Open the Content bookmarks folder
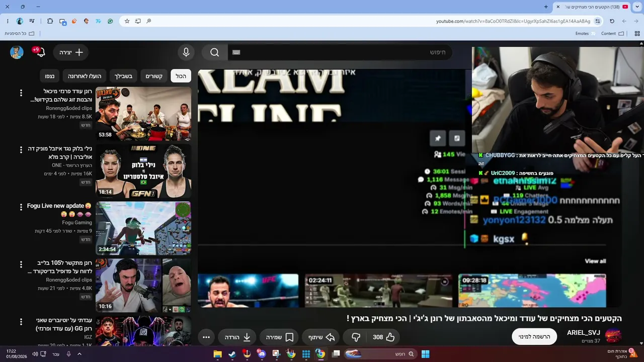Image resolution: width=644 pixels, height=362 pixels. click(x=612, y=34)
